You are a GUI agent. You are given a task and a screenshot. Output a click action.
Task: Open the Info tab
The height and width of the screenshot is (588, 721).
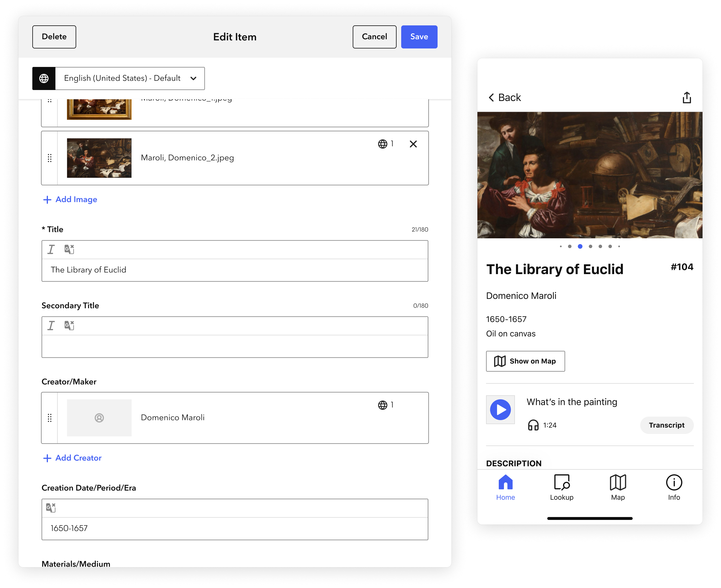click(674, 487)
